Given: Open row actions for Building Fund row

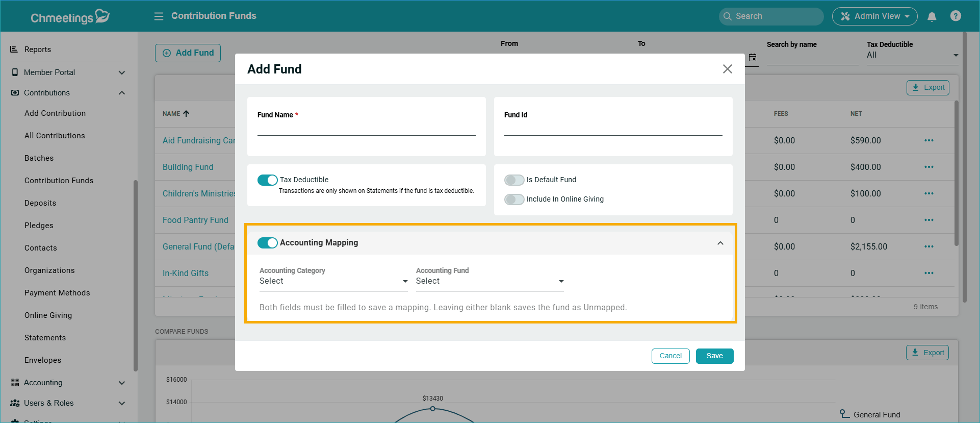Looking at the screenshot, I should click(929, 167).
